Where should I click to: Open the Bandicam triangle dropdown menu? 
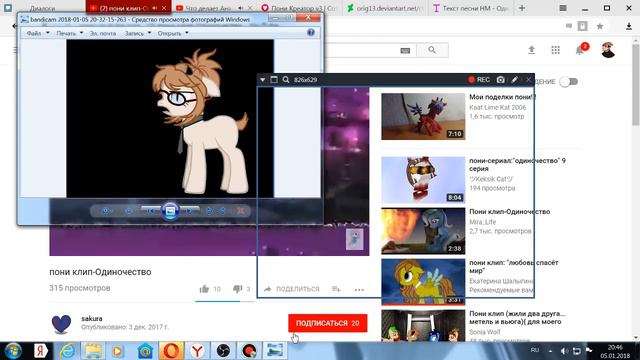point(262,80)
